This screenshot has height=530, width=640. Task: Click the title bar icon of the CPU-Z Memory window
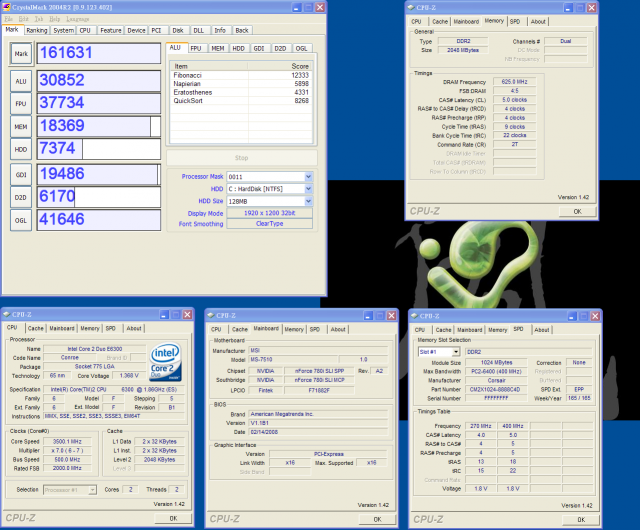(410, 7)
